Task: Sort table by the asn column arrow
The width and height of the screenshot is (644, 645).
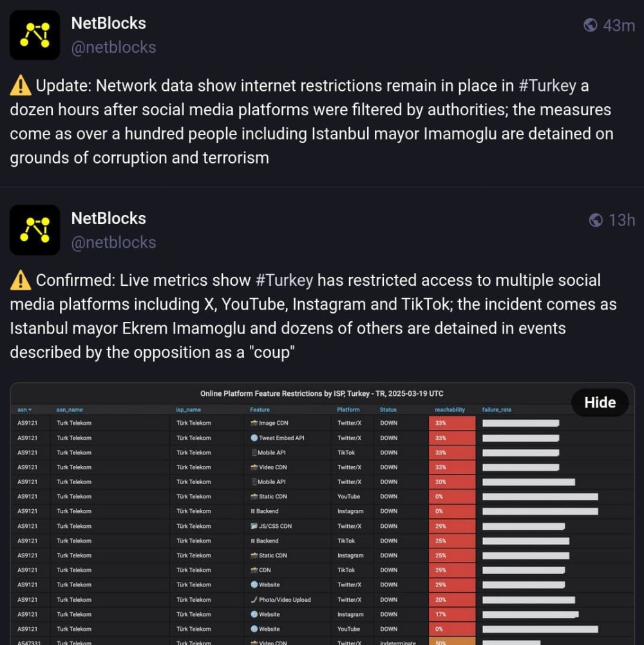Action: click(x=30, y=409)
